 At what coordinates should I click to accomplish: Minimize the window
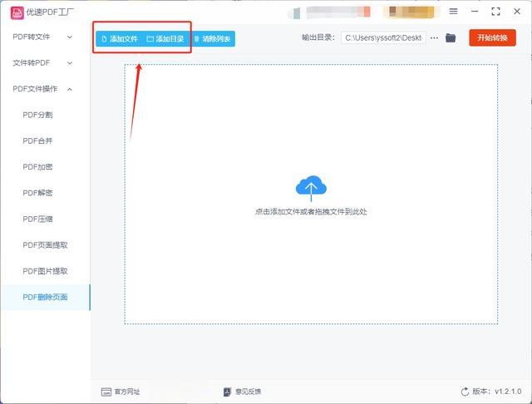click(x=475, y=11)
